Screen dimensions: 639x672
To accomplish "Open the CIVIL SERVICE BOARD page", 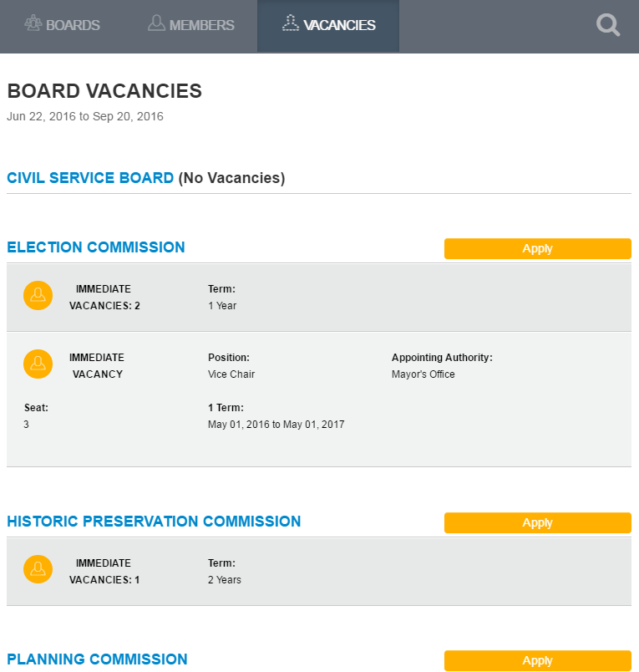I will tap(89, 178).
